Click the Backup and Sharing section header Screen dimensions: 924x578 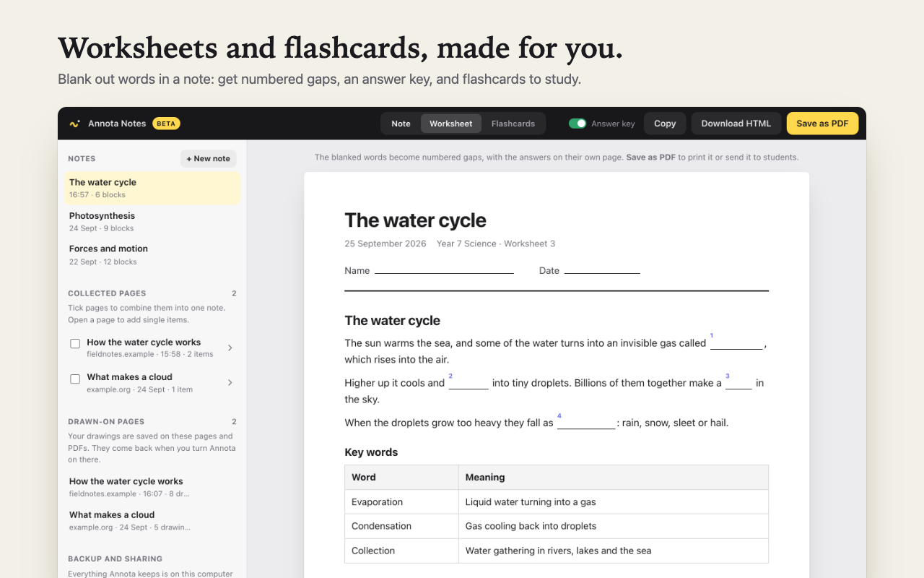tap(115, 558)
